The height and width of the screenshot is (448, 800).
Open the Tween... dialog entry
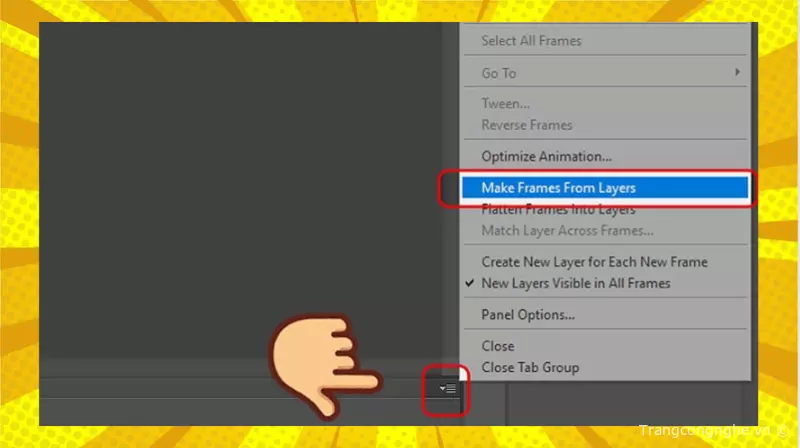click(x=505, y=104)
